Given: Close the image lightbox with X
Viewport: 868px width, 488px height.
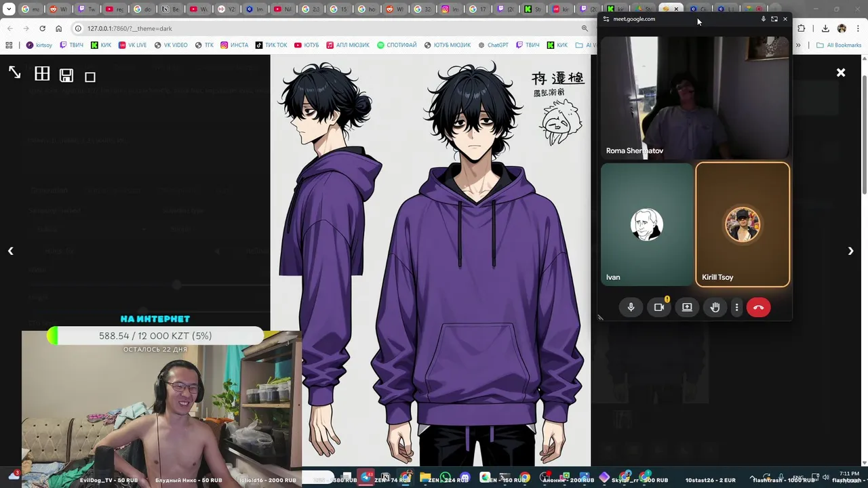Looking at the screenshot, I should [841, 73].
